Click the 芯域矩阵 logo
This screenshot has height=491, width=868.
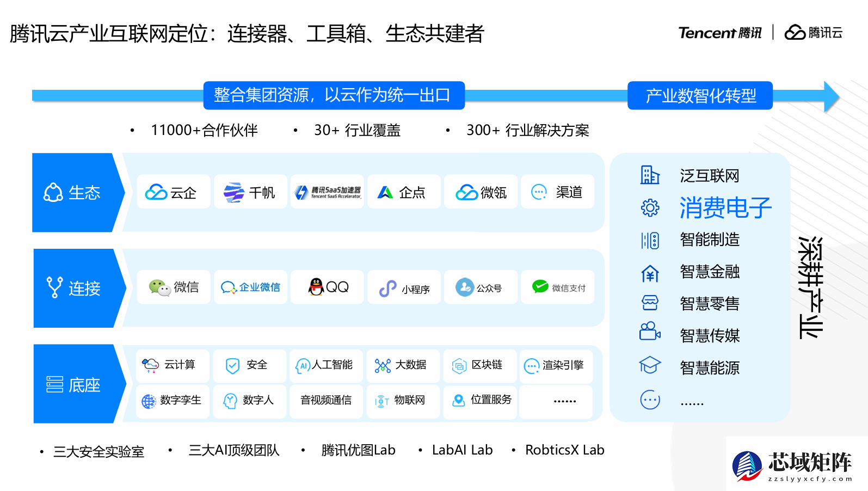pyautogui.click(x=792, y=465)
